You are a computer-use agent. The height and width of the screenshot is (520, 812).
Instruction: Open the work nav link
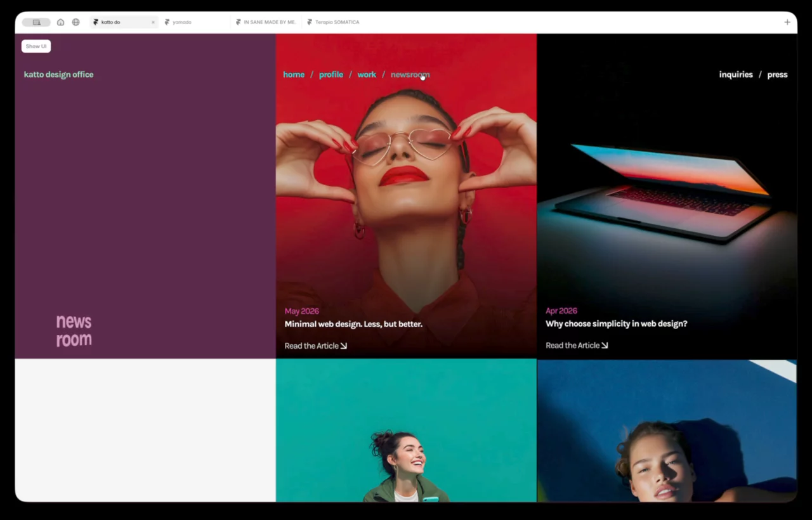pos(367,75)
